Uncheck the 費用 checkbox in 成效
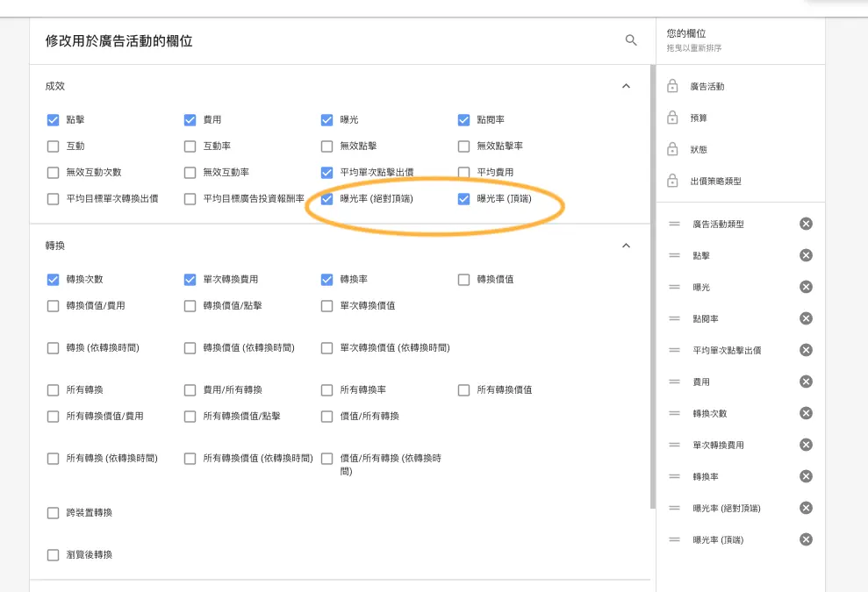Screen dimensions: 868x592 [190, 119]
